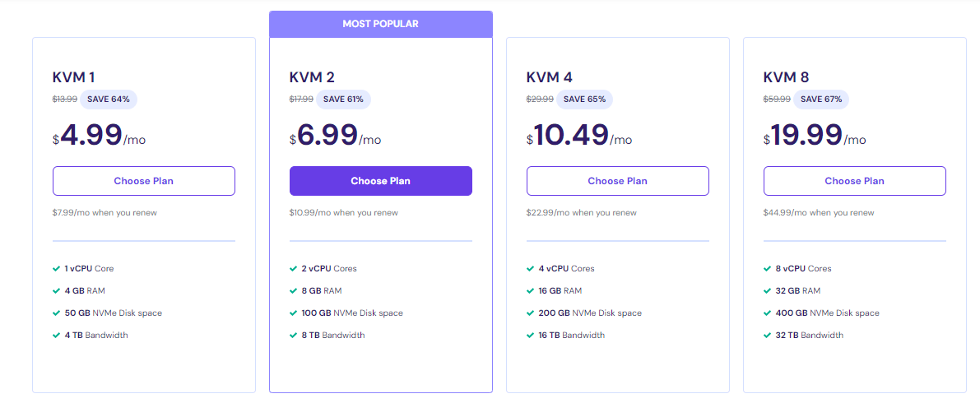Image resolution: width=980 pixels, height=417 pixels.
Task: Choose the KVM 4 plan button
Action: [617, 181]
